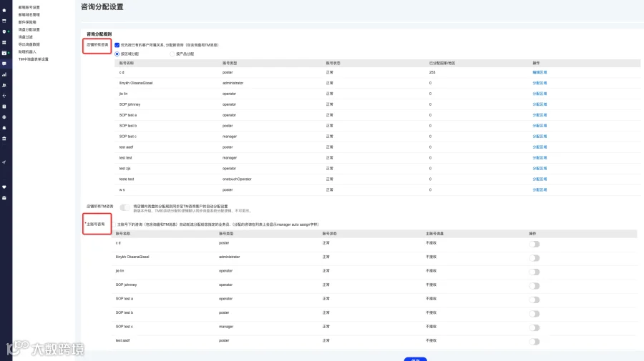The image size is (644, 361).
Task: Open the bar chart analytics sidebar icon
Action: click(x=4, y=74)
